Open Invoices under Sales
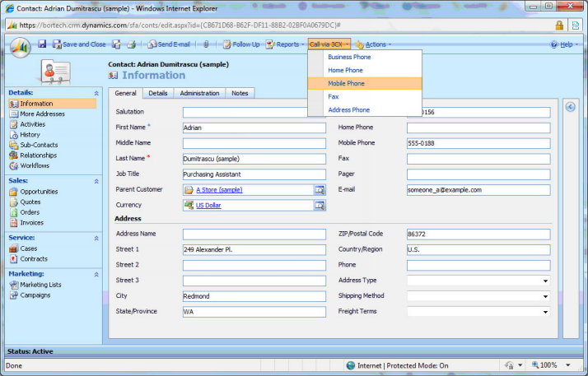The height and width of the screenshot is (376, 588). click(26, 222)
